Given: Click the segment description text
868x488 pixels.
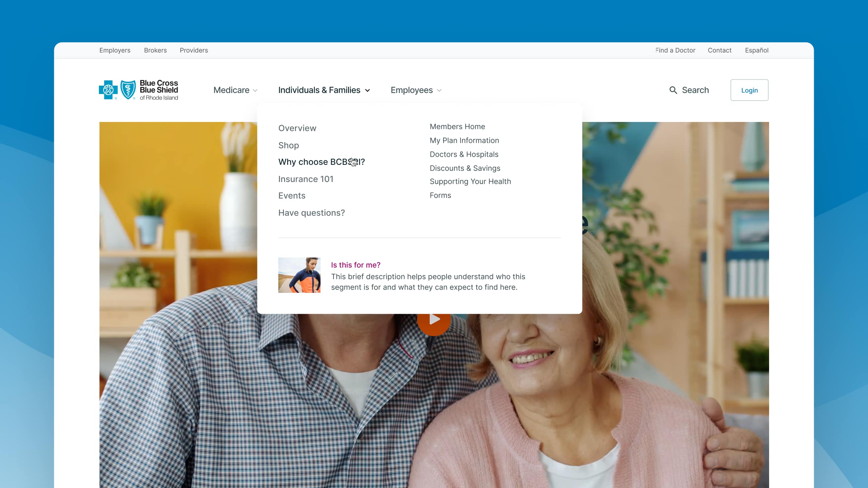Looking at the screenshot, I should tap(428, 282).
